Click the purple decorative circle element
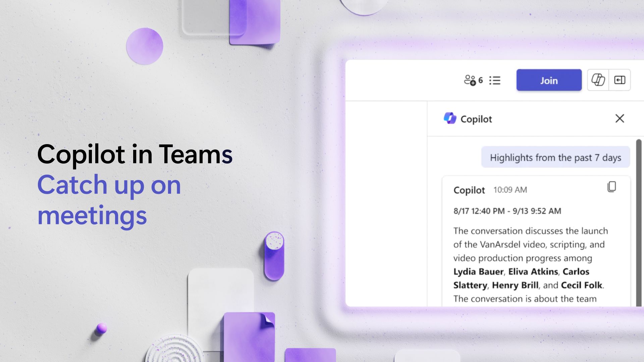 pyautogui.click(x=144, y=46)
